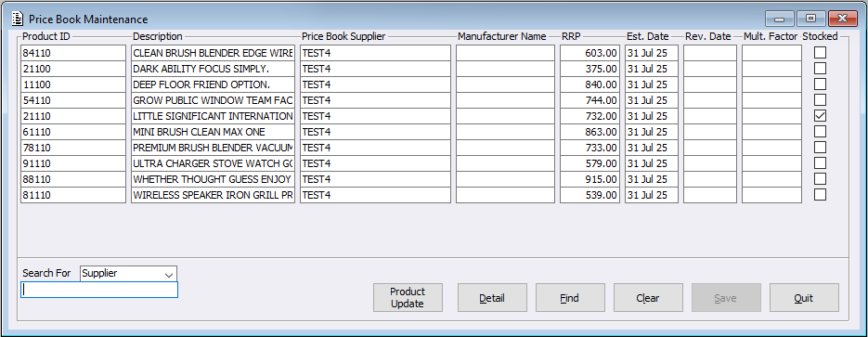
Task: Click RRP value 732.00
Action: pos(590,116)
